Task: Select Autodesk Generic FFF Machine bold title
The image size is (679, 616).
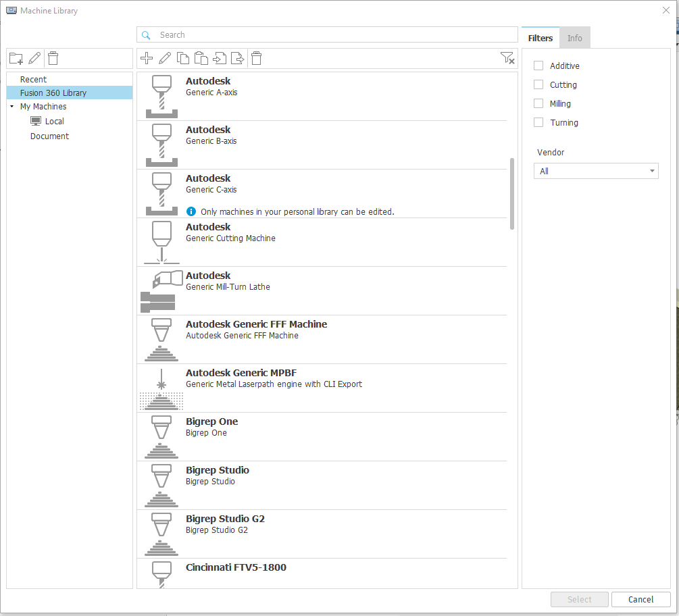Action: (256, 324)
